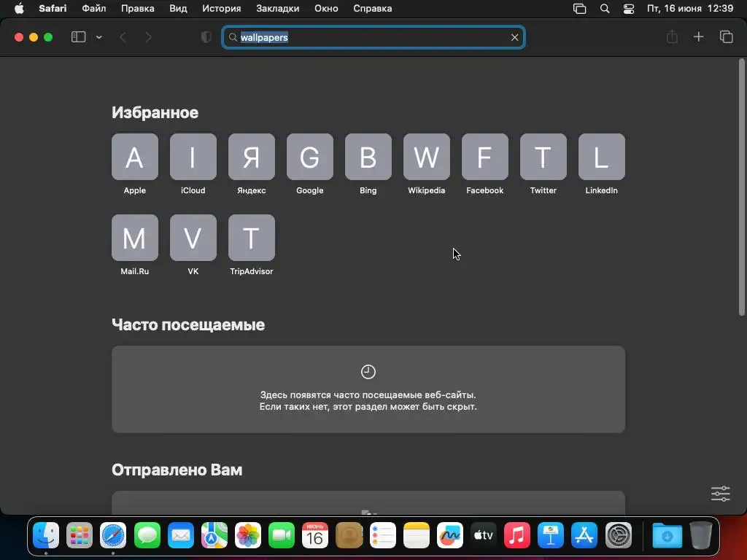Click Safari compass icon in the Dock
747x560 pixels.
pyautogui.click(x=113, y=535)
